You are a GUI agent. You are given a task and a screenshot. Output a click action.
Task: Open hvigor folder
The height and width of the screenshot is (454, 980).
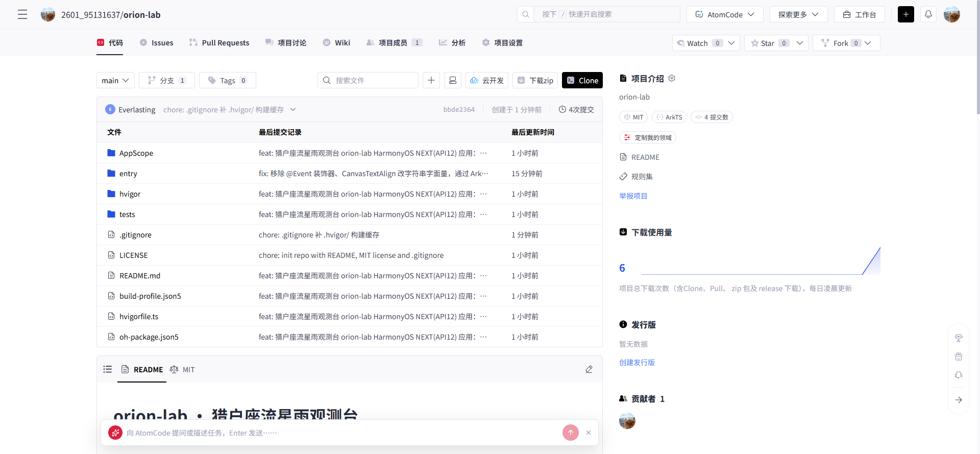(130, 194)
